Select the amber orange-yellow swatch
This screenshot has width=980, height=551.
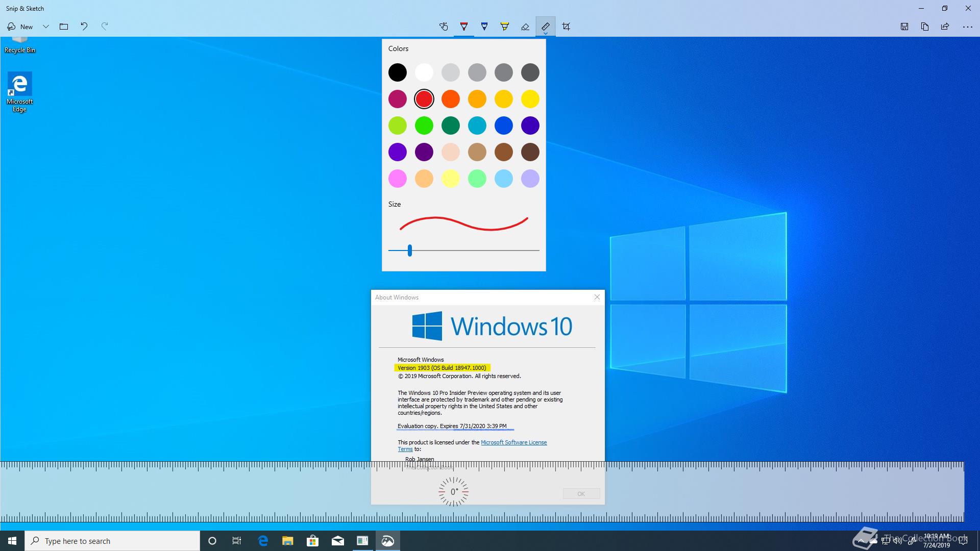point(477,99)
